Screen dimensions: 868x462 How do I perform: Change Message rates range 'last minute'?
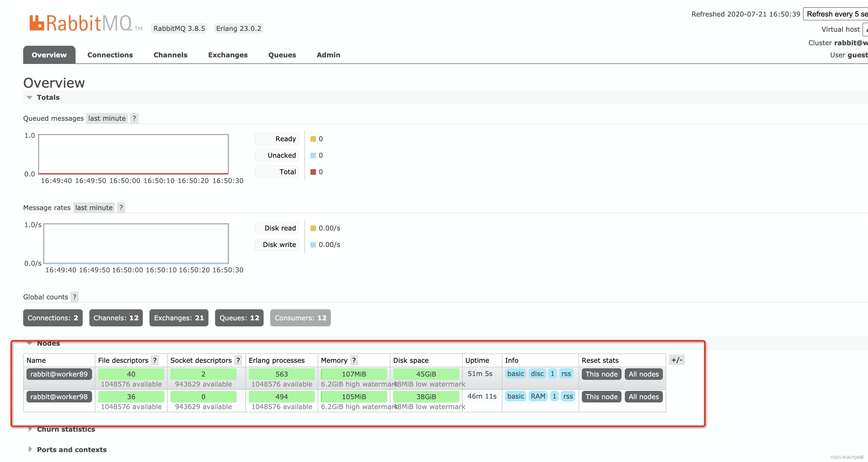click(x=94, y=208)
